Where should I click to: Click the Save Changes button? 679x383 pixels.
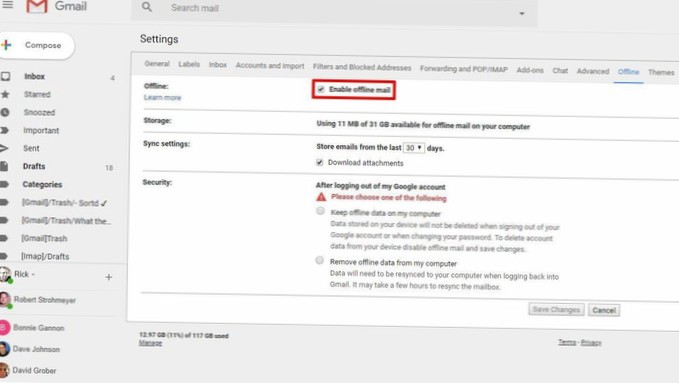pos(556,309)
